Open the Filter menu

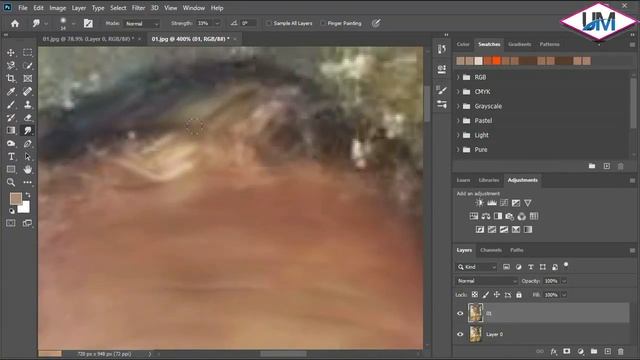138,8
